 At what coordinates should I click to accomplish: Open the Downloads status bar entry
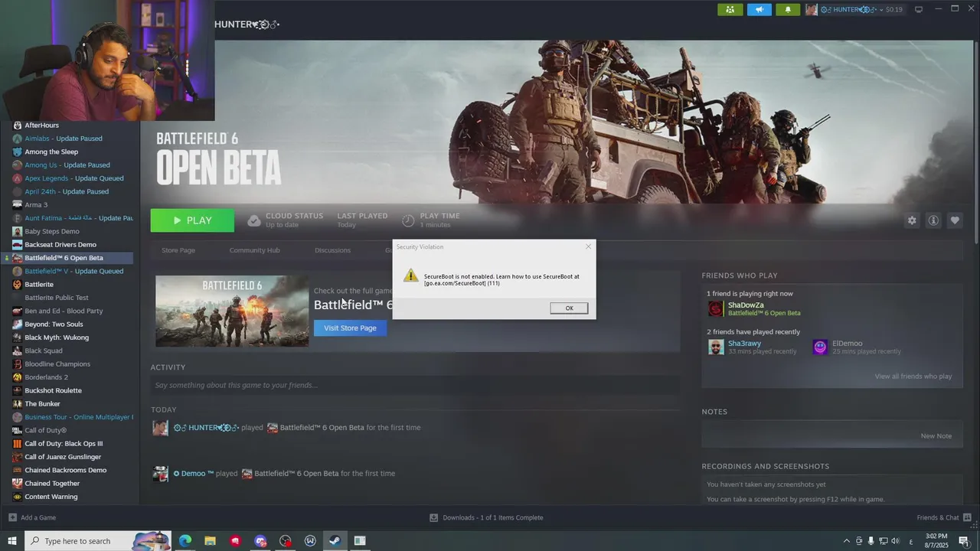(x=486, y=517)
